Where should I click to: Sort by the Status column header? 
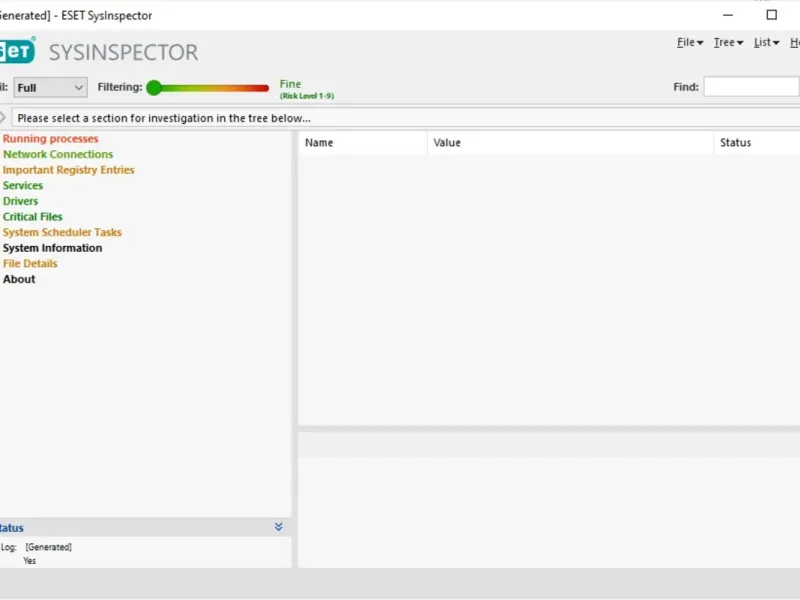[x=757, y=143]
